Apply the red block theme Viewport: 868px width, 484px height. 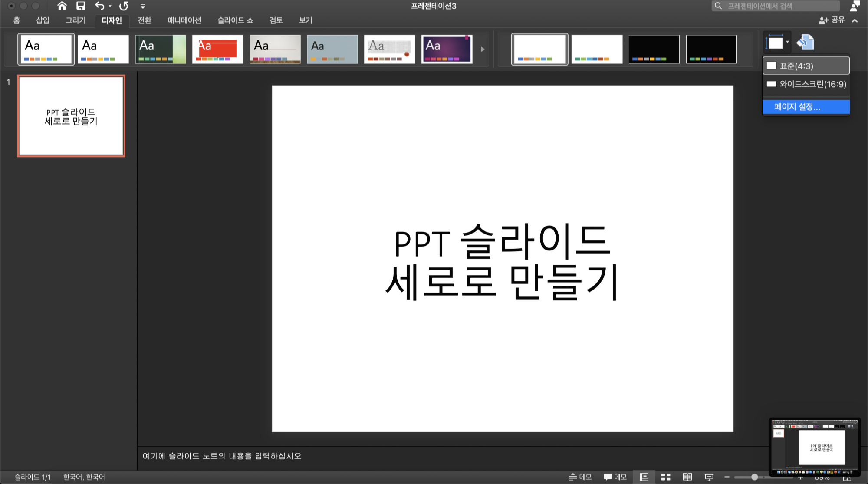point(218,49)
